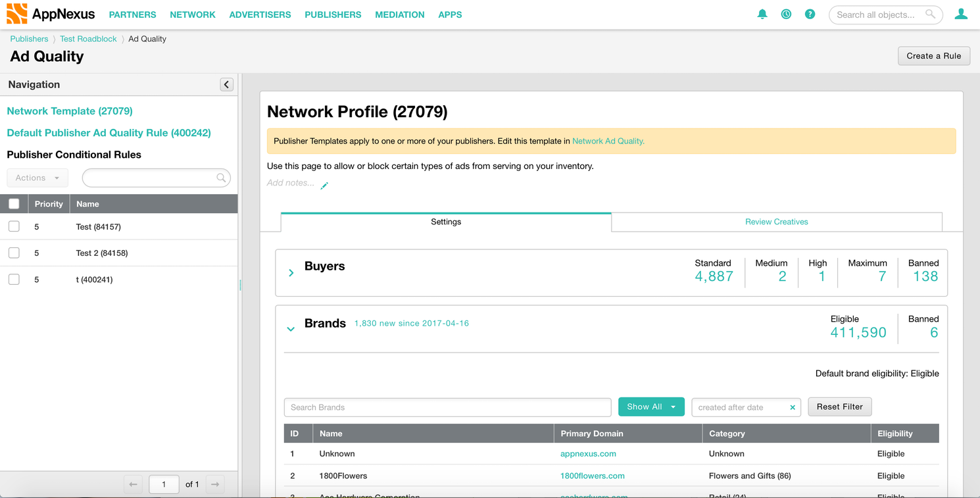Click the Flowers and Gifts (86) category

pyautogui.click(x=750, y=476)
